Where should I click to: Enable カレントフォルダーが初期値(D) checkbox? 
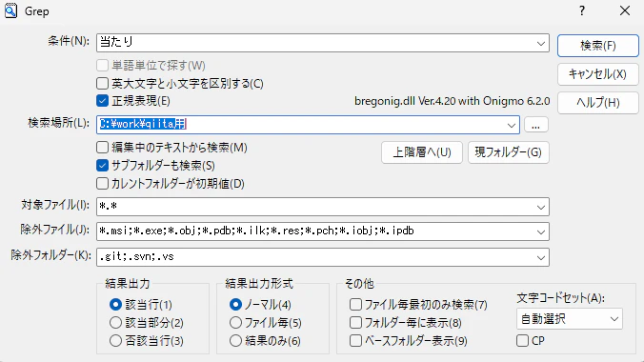(102, 183)
